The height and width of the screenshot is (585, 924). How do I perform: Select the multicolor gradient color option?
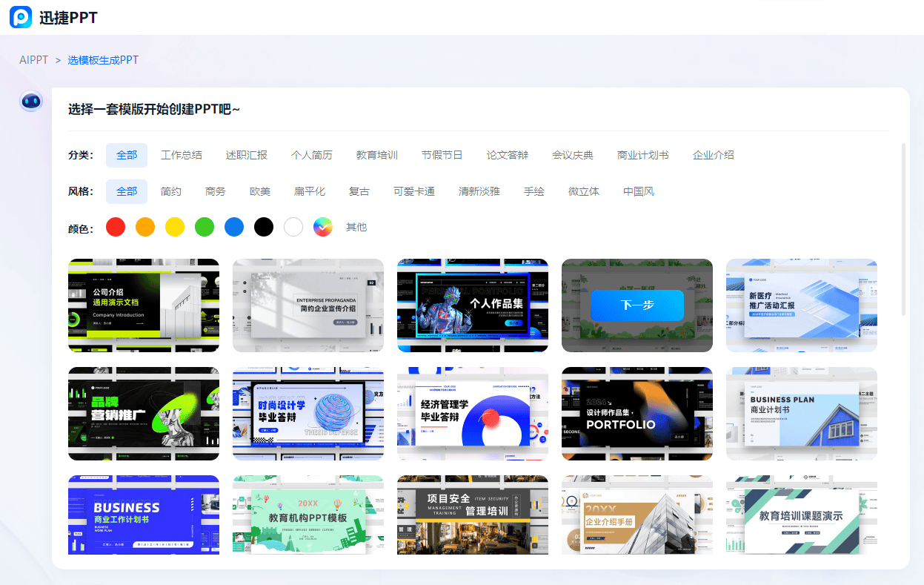[323, 227]
